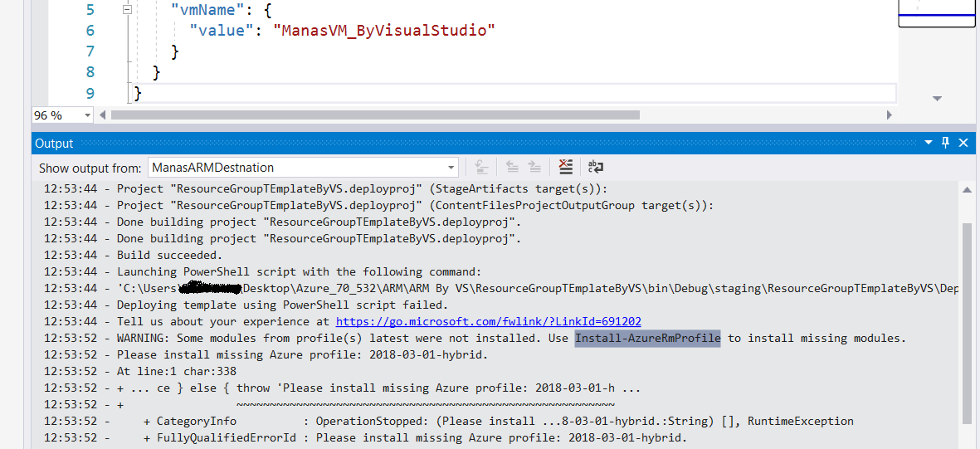
Task: Close the Output panel
Action: (x=963, y=144)
